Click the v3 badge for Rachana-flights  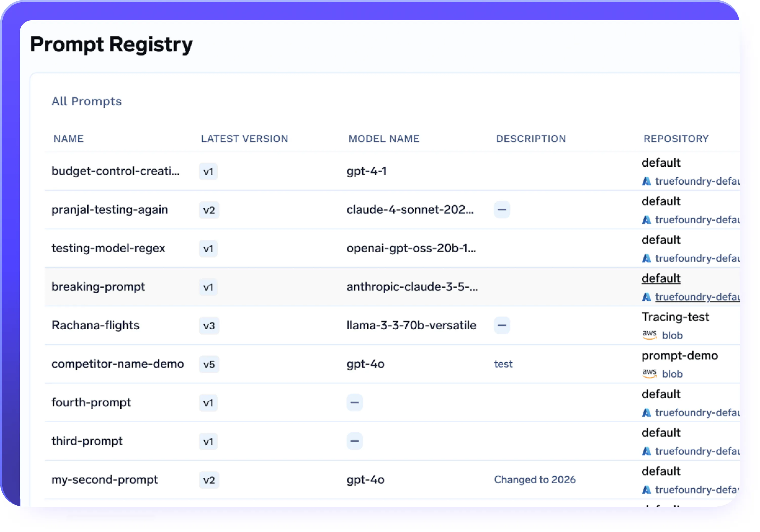[x=209, y=326]
